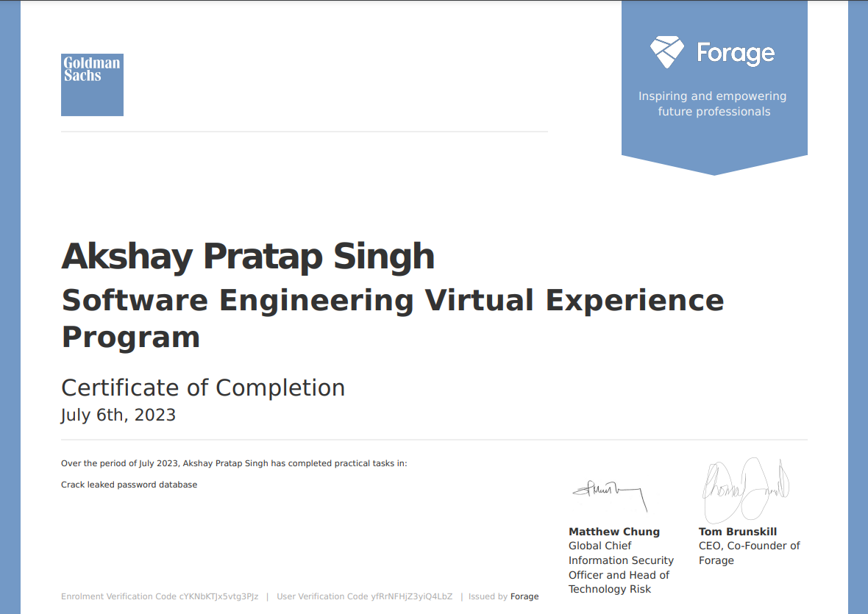
Task: Select the tagline 'Inspiring and empowering future professionals'
Action: 712,104
